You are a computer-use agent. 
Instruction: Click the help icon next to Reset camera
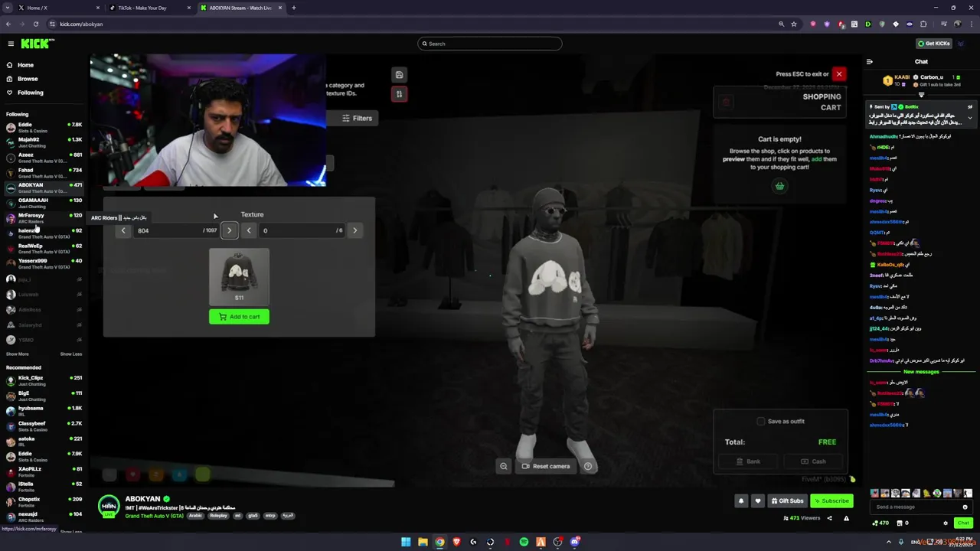(x=588, y=466)
